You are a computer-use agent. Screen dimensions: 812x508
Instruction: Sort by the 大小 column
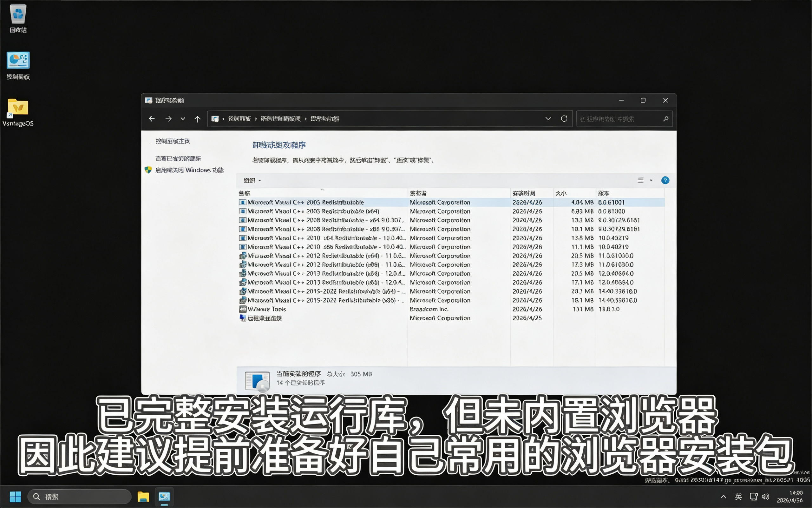[574, 193]
